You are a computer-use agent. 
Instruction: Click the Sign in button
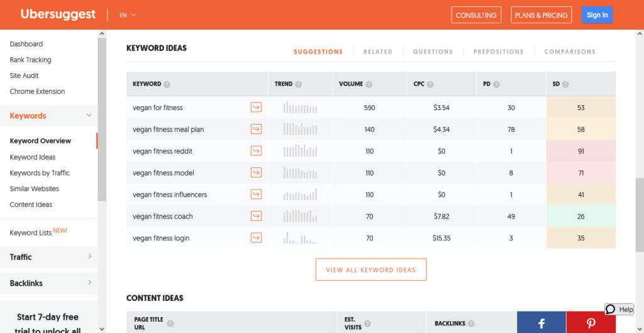597,15
